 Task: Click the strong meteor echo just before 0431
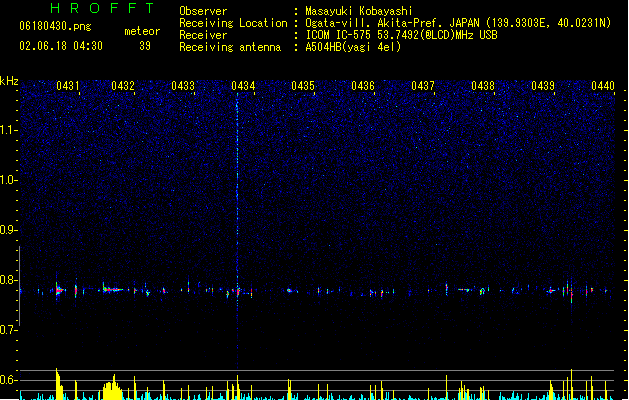pos(59,290)
